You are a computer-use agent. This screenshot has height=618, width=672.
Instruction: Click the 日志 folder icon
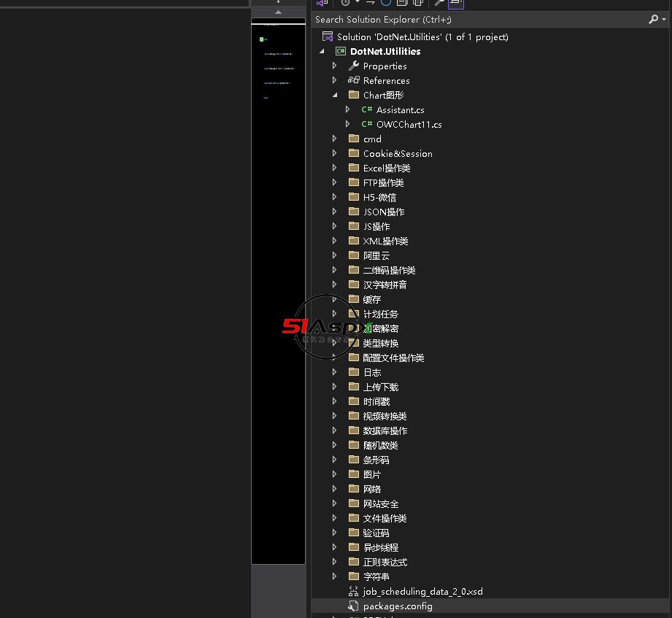coord(354,371)
